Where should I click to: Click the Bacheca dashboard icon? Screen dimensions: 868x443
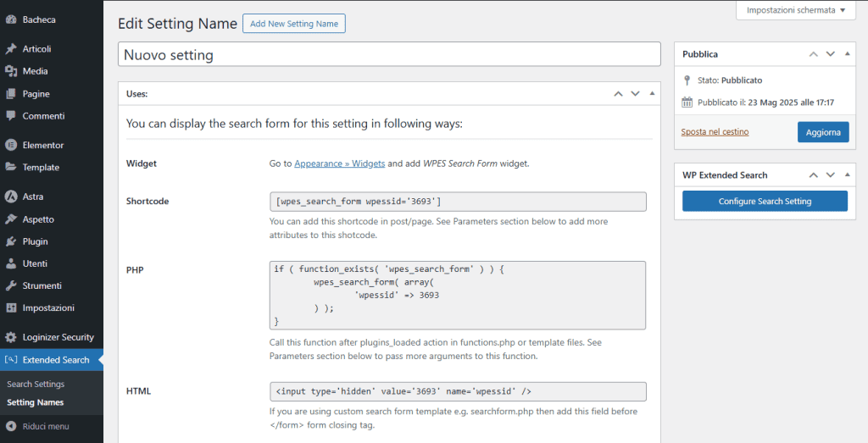[11, 19]
